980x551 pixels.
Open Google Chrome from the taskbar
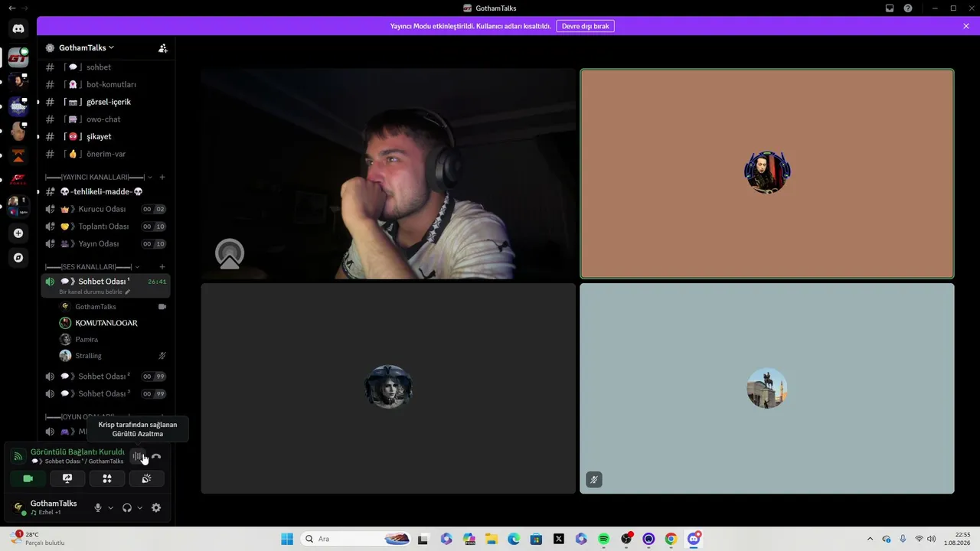(671, 539)
